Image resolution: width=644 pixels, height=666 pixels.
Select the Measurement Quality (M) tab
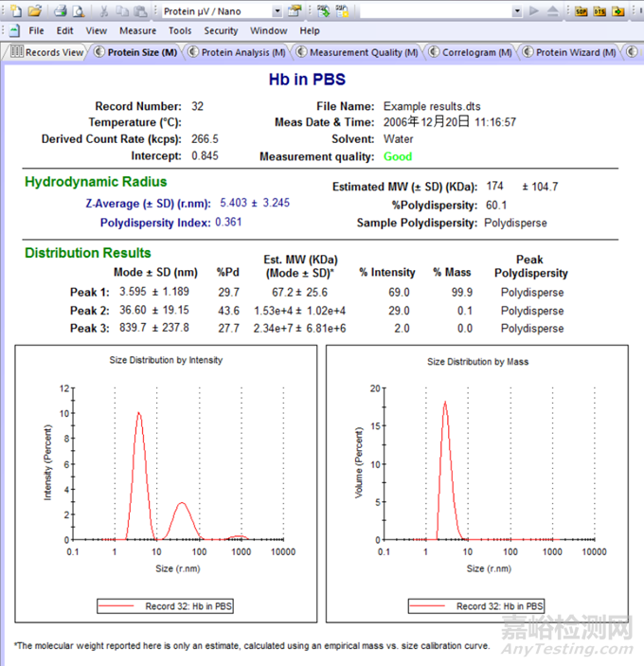click(x=363, y=52)
